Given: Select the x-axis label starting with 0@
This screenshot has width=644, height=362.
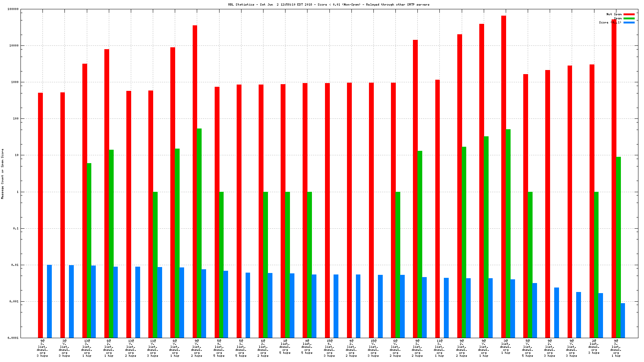Looking at the screenshot, I should coord(307,347).
